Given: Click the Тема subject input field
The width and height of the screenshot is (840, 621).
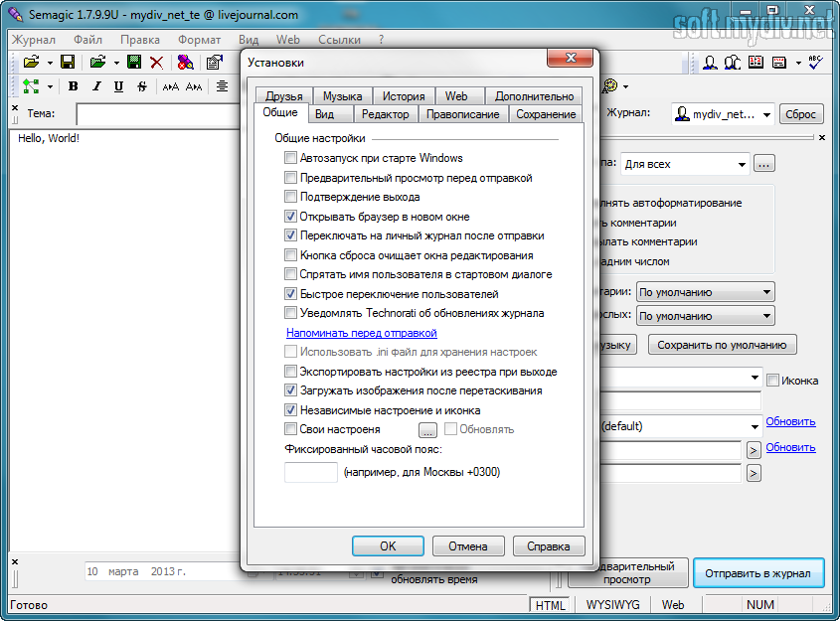Looking at the screenshot, I should pyautogui.click(x=159, y=114).
